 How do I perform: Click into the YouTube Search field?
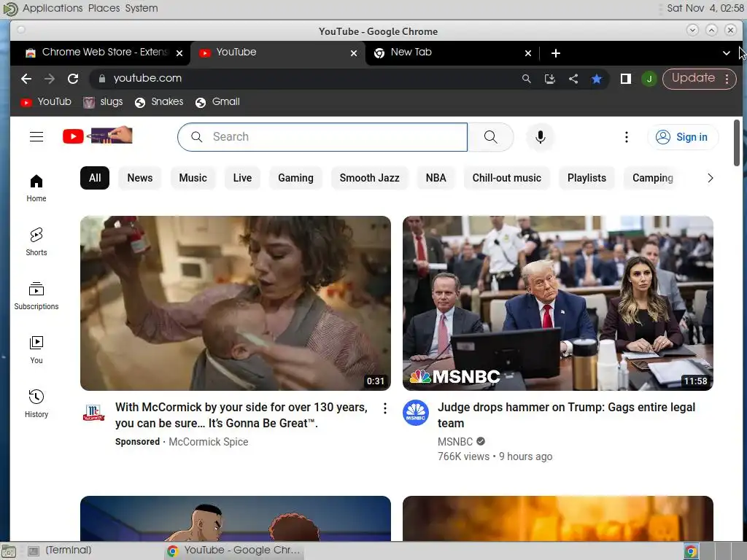(322, 137)
